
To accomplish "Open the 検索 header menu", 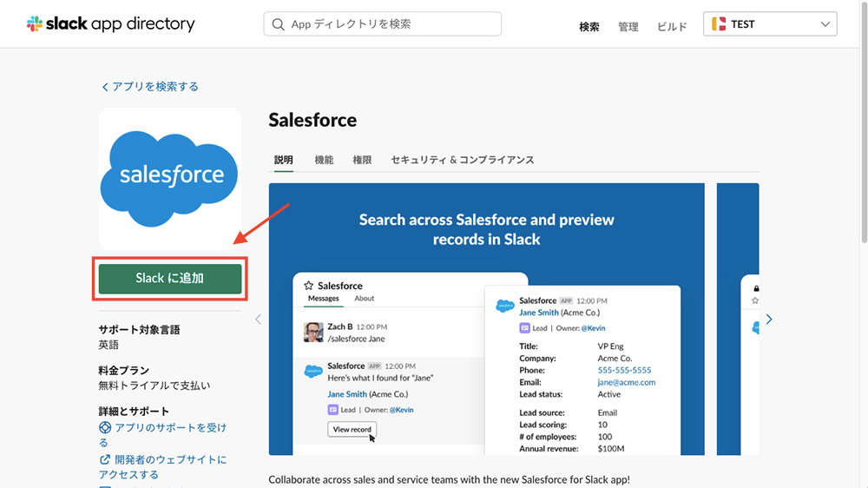I will pyautogui.click(x=589, y=27).
